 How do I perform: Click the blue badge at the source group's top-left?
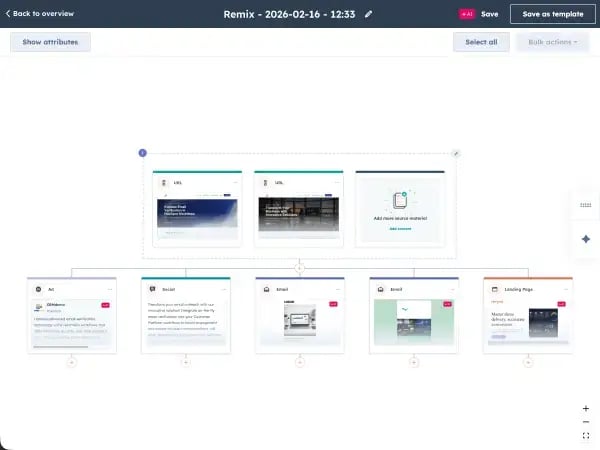pos(142,153)
